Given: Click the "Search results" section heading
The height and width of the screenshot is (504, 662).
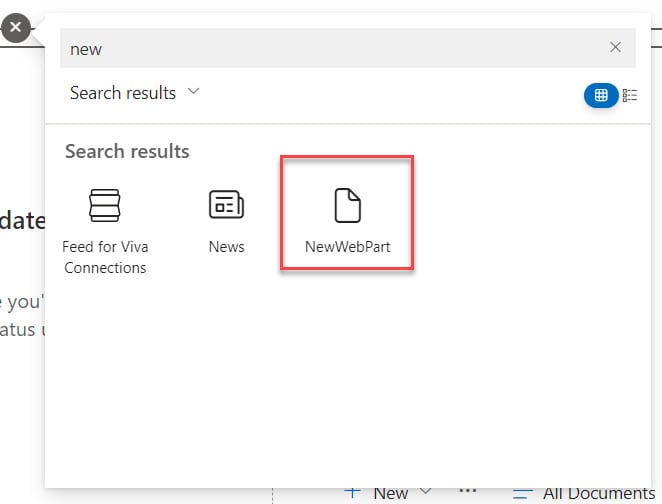Looking at the screenshot, I should tap(127, 151).
